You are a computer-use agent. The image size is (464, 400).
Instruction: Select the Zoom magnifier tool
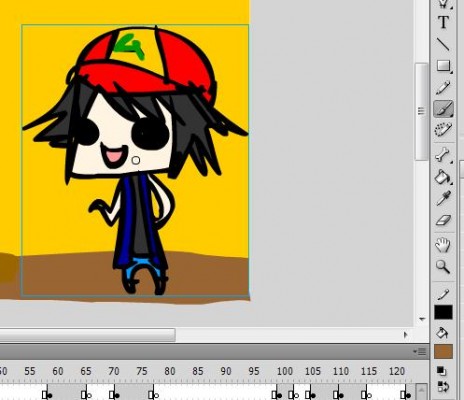point(443,267)
